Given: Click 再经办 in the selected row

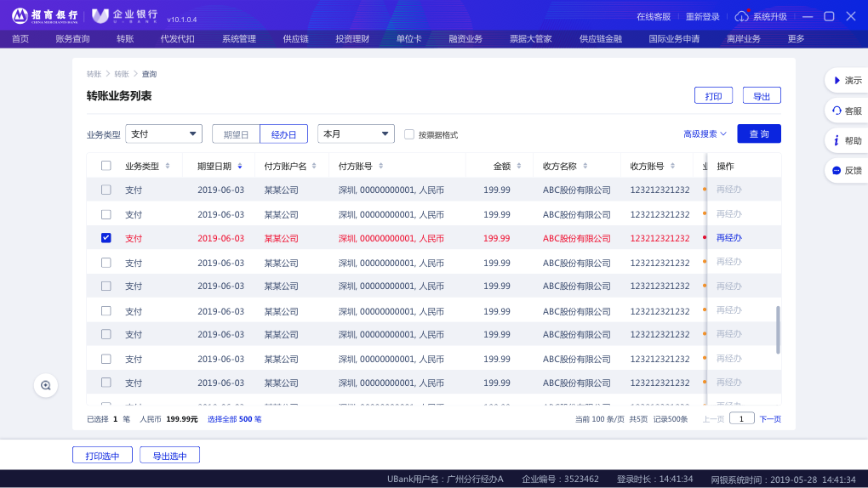Looking at the screenshot, I should pos(729,238).
